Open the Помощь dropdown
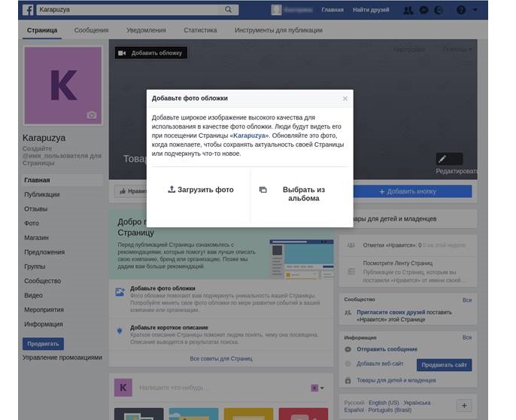This screenshot has height=420, width=516. click(x=457, y=49)
